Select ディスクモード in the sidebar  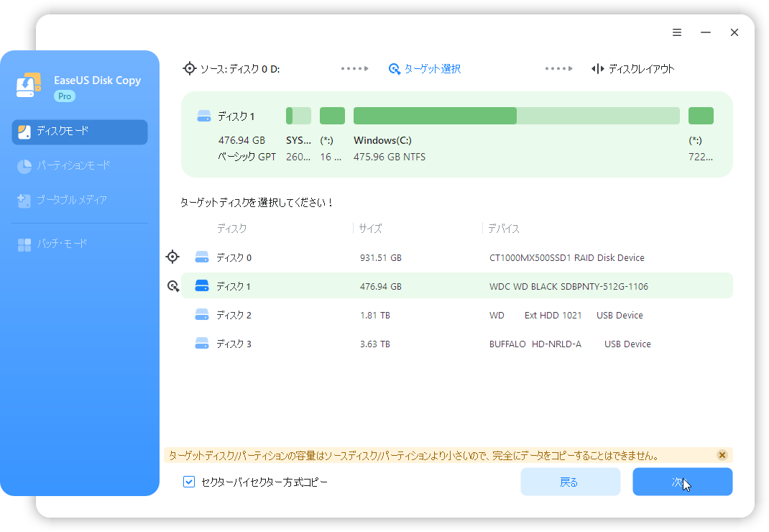point(80,132)
